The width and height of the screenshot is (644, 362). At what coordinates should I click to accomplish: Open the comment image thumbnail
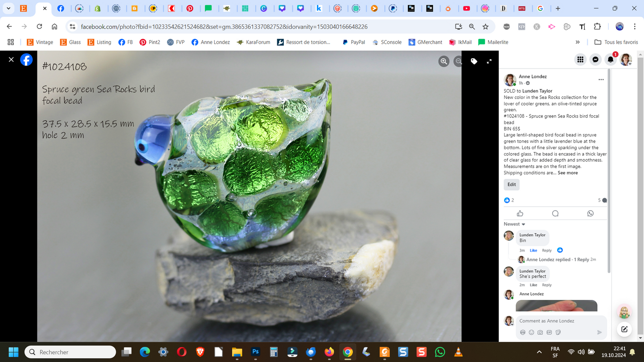pos(556,306)
